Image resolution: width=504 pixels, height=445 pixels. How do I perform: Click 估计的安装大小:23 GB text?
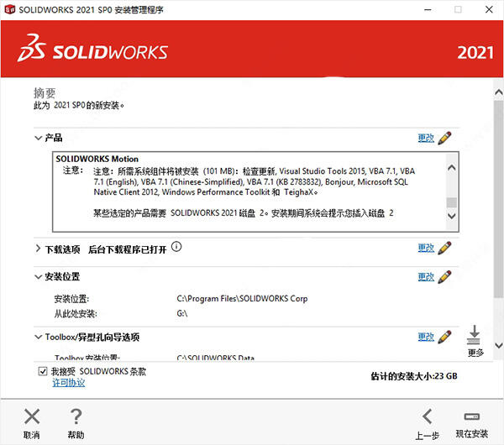pos(414,376)
